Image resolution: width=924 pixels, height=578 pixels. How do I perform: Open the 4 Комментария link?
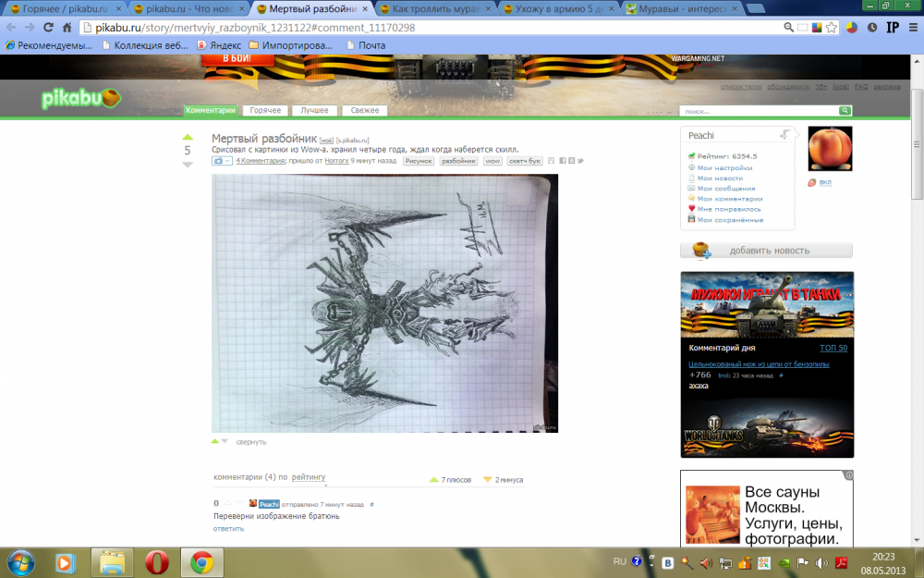(261, 160)
